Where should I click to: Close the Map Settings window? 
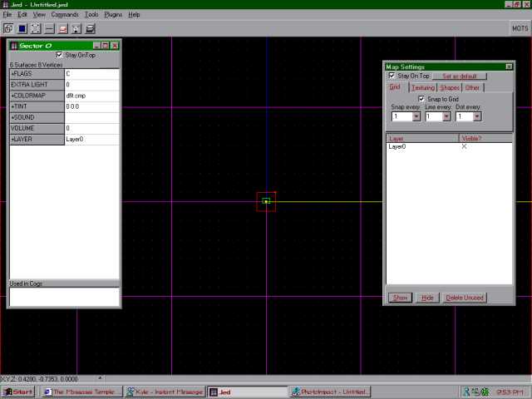509,66
